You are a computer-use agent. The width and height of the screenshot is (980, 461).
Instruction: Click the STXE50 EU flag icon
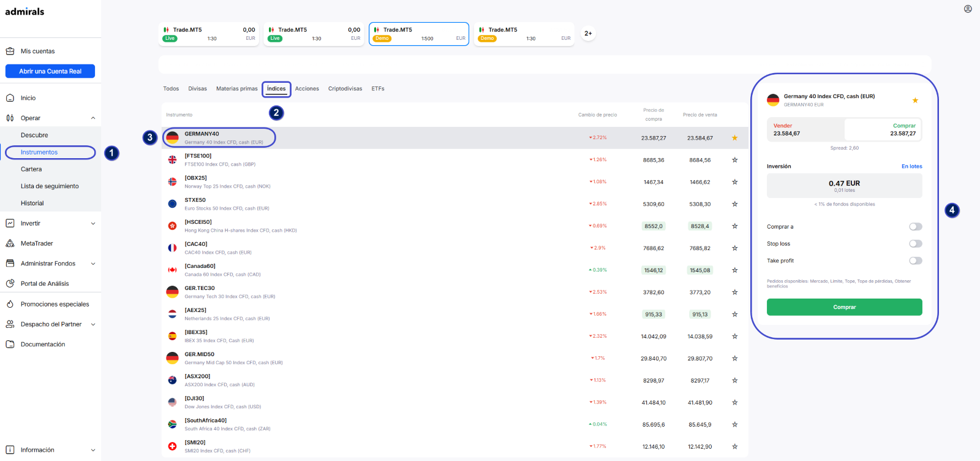[172, 204]
